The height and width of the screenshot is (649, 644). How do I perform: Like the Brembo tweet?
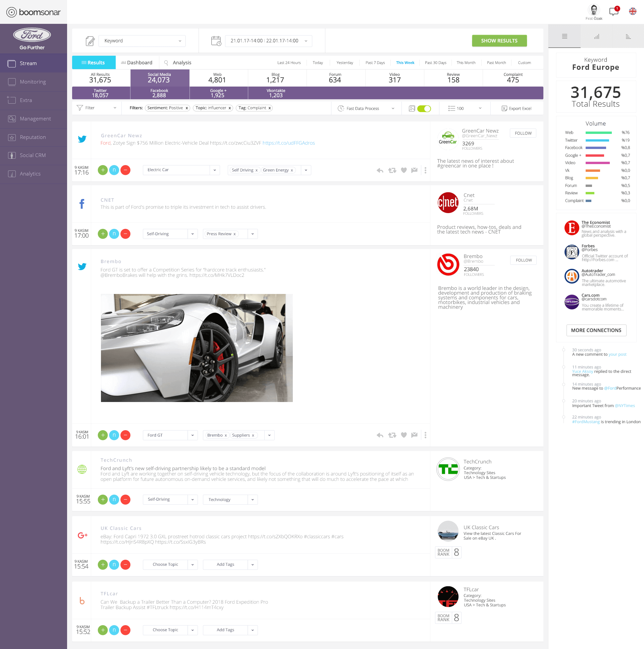click(x=404, y=435)
